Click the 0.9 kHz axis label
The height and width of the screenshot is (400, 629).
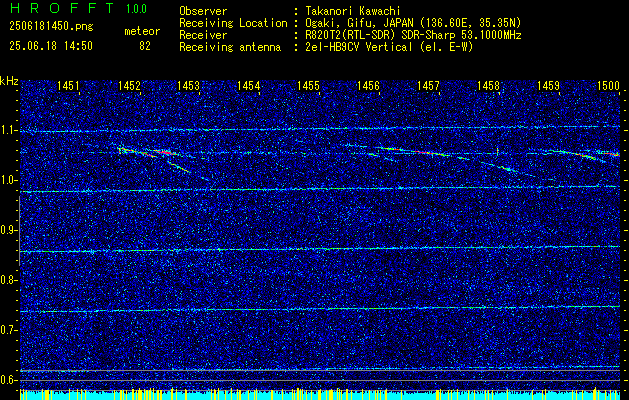(8, 230)
